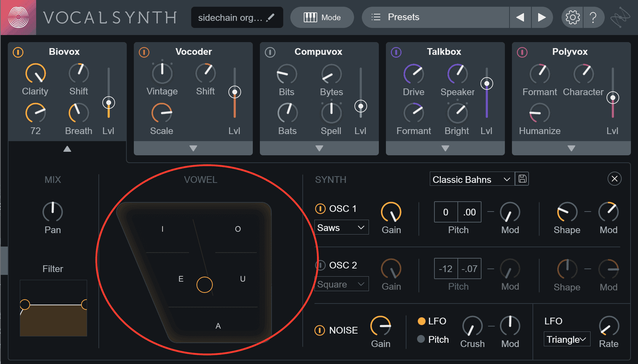Collapse the Biovox advanced panel arrow
Screen dimensions: 638x364
tap(67, 149)
